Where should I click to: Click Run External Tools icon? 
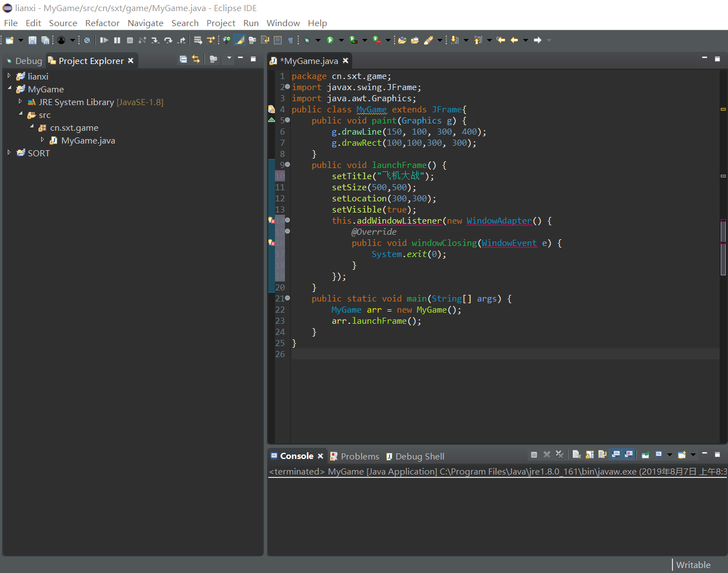(x=377, y=40)
